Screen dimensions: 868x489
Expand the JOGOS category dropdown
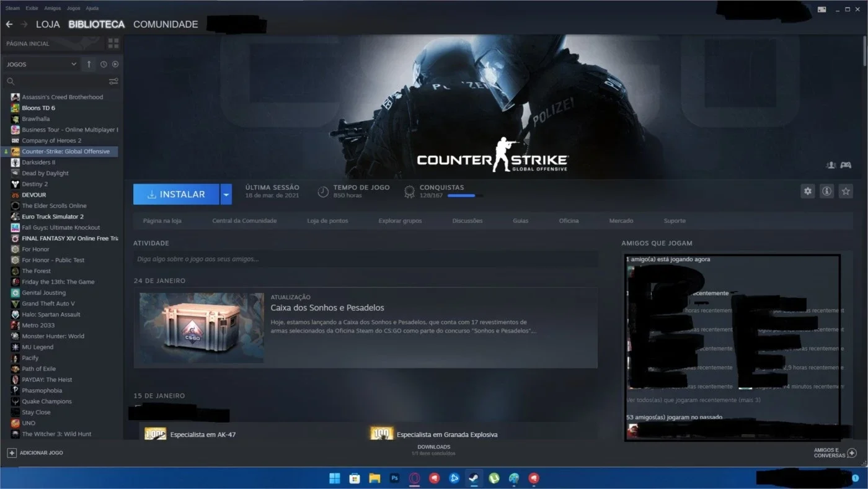41,64
